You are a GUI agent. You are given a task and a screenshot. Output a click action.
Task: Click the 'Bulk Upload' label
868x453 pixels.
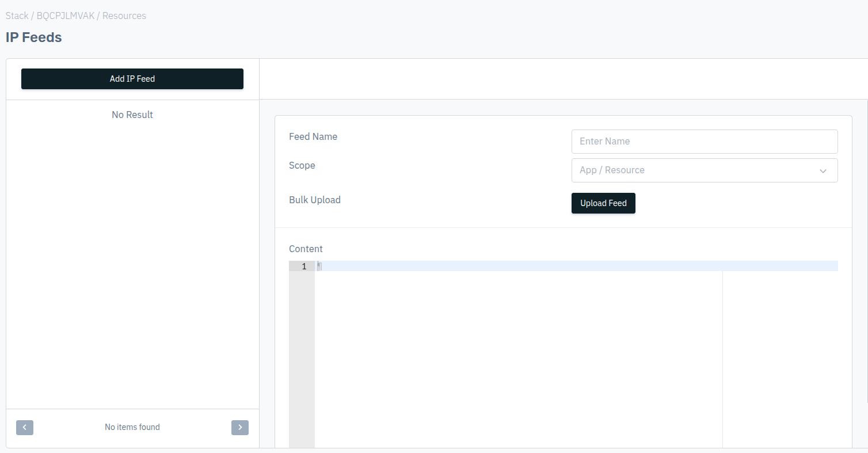tap(315, 200)
